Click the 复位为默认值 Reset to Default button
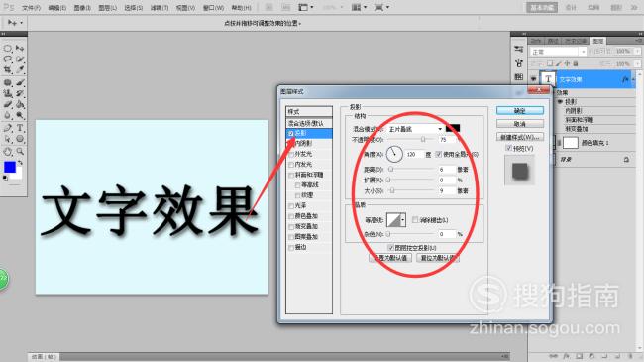The height and width of the screenshot is (362, 644). [437, 258]
